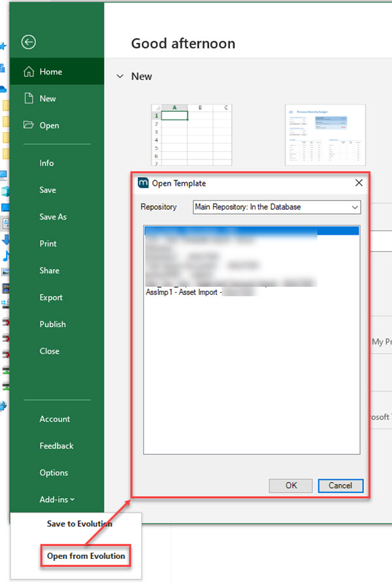392x587 pixels.
Task: Click the Open folder icon
Action: pos(28,126)
